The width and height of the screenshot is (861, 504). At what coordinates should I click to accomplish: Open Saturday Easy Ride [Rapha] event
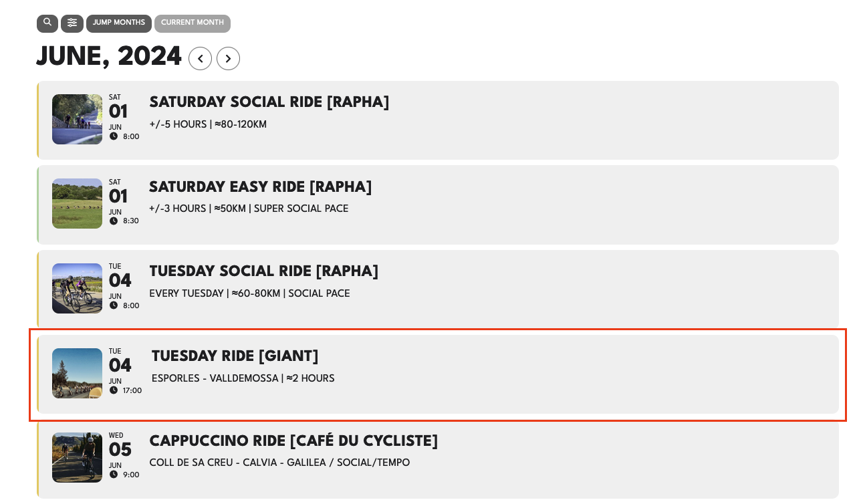coord(260,187)
